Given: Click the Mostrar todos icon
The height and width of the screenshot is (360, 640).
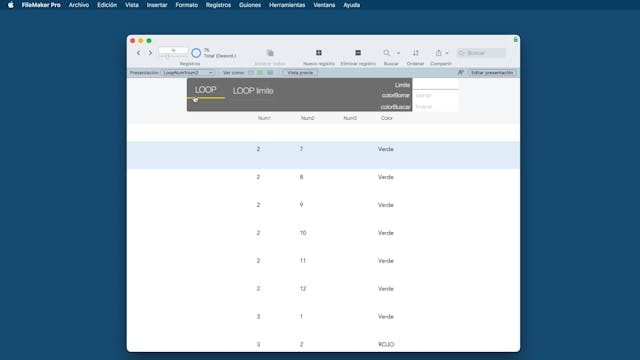Looking at the screenshot, I should (x=270, y=53).
